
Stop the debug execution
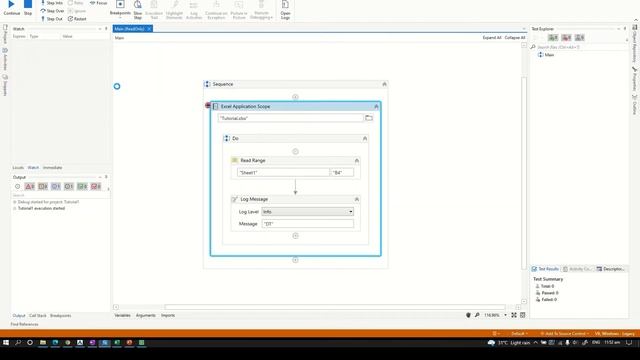tap(28, 7)
